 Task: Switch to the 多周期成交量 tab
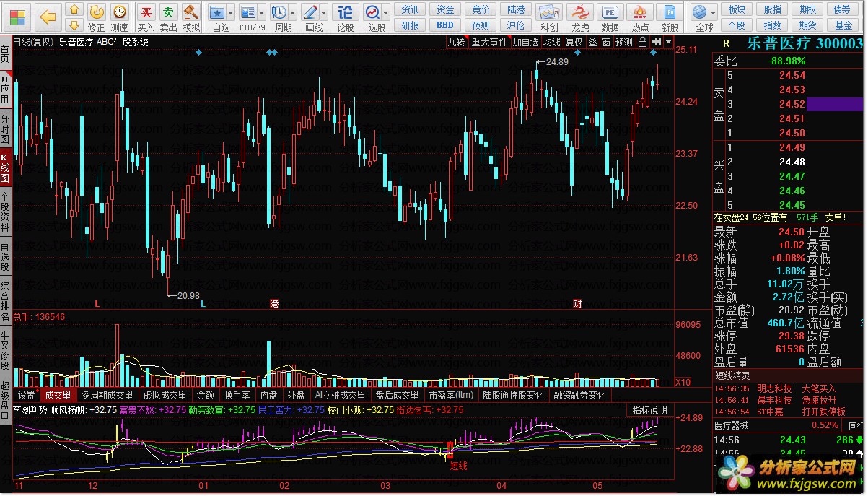click(107, 395)
